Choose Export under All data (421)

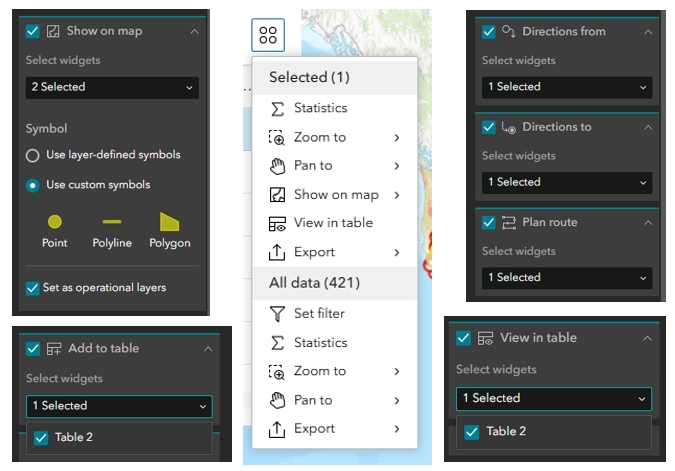click(334, 429)
